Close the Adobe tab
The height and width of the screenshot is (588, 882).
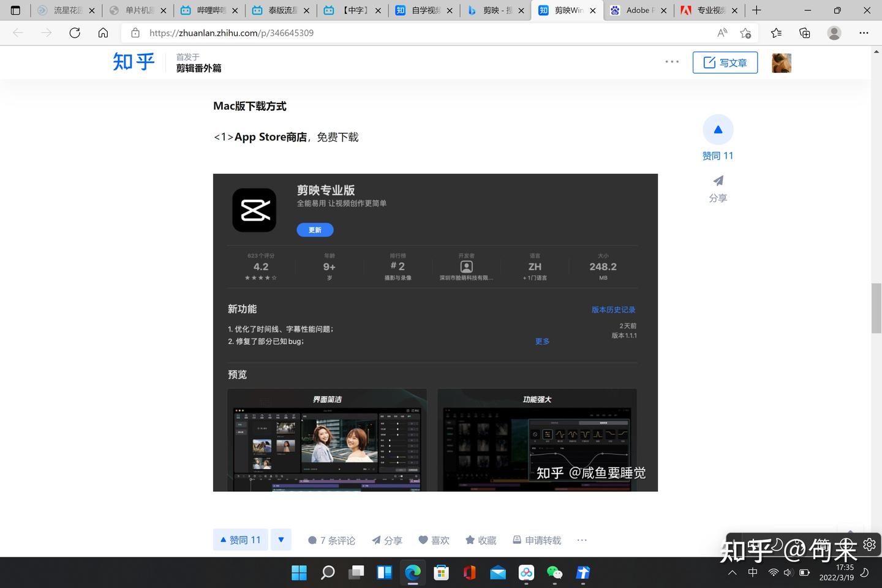pos(663,10)
